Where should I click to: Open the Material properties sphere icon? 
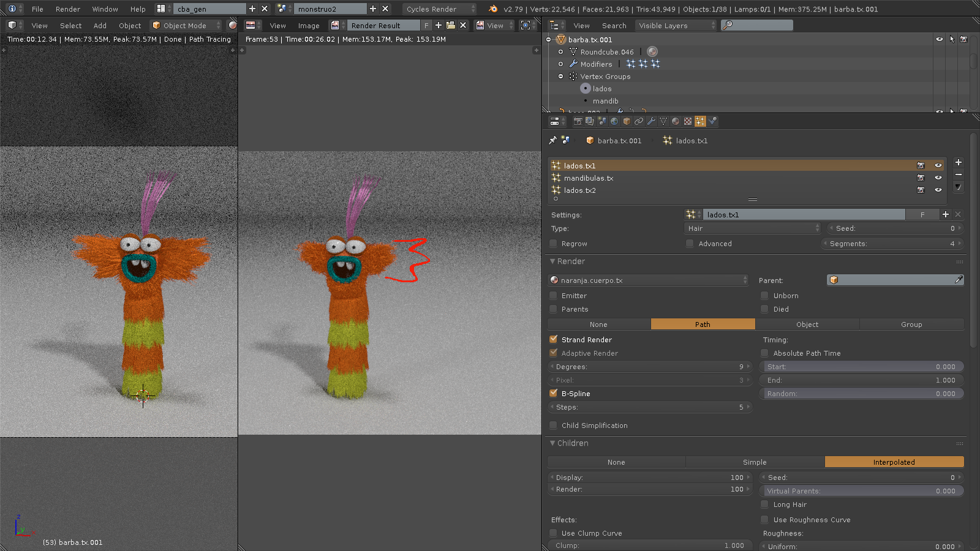pyautogui.click(x=676, y=121)
